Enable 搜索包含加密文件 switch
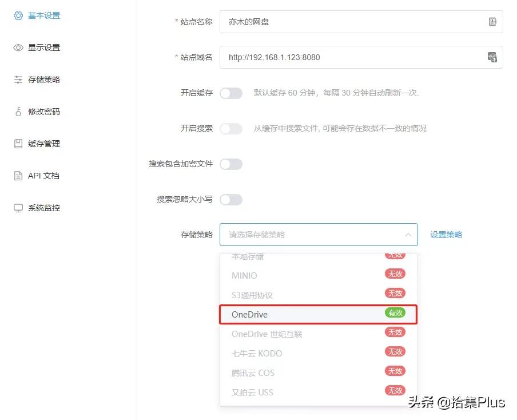Viewport: 517px width, 420px height. point(231,164)
